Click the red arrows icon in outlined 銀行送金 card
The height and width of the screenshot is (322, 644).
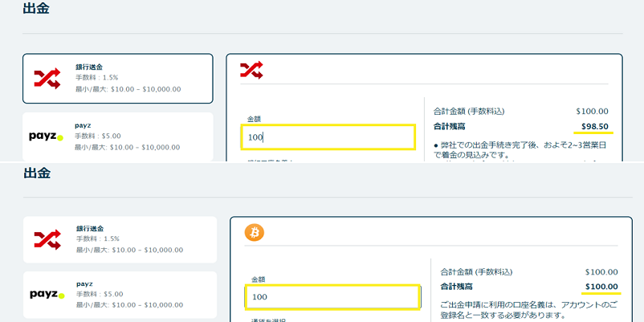pos(47,78)
